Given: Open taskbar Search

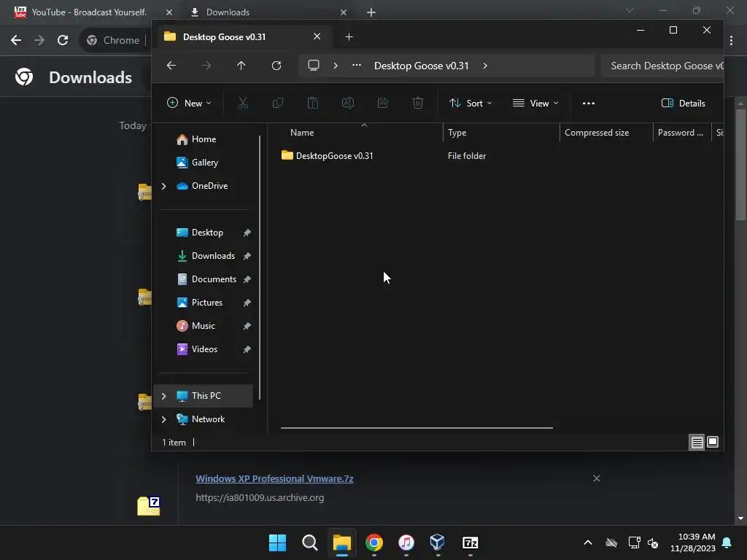Looking at the screenshot, I should [x=309, y=542].
